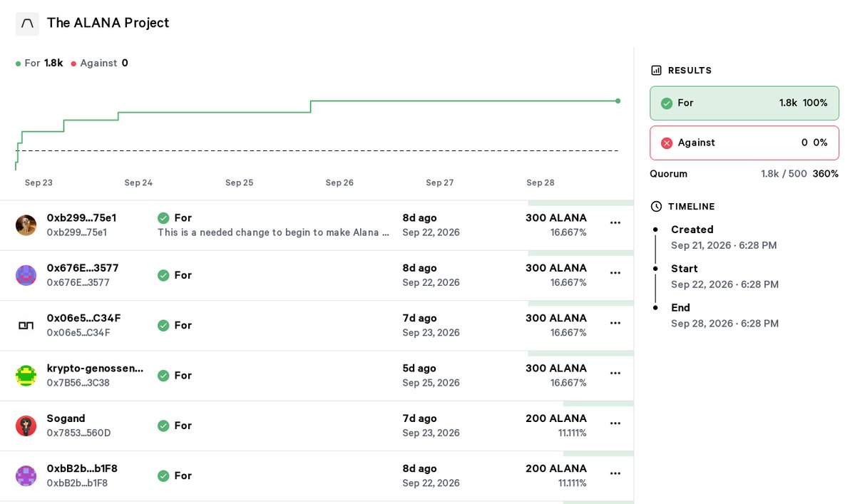Click For check icon in krypto-genossen row
The height and width of the screenshot is (504, 855).
click(x=163, y=376)
